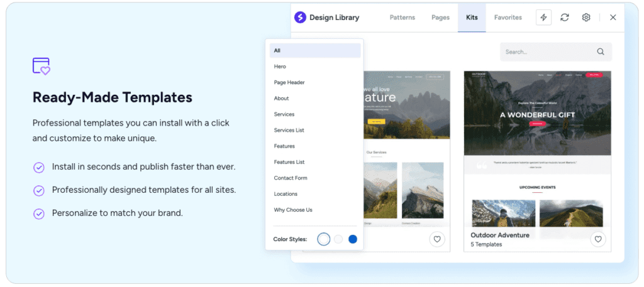Viewport: 644px width, 287px height.
Task: Select the Kits tab
Action: coord(472,18)
